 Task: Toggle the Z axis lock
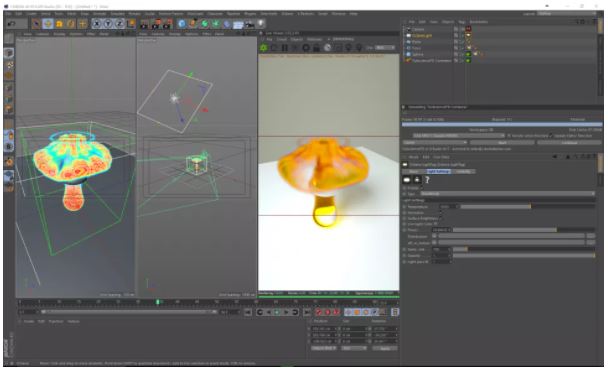click(120, 24)
